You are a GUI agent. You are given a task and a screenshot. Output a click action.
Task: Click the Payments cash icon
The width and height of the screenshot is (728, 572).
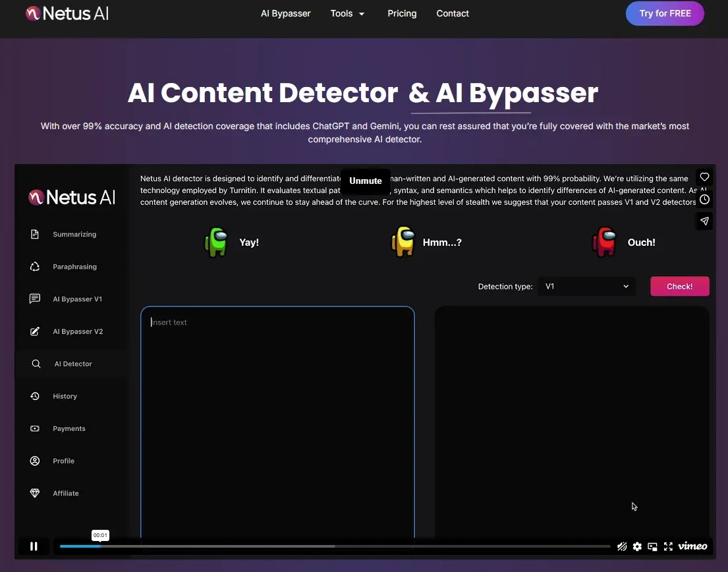[35, 428]
